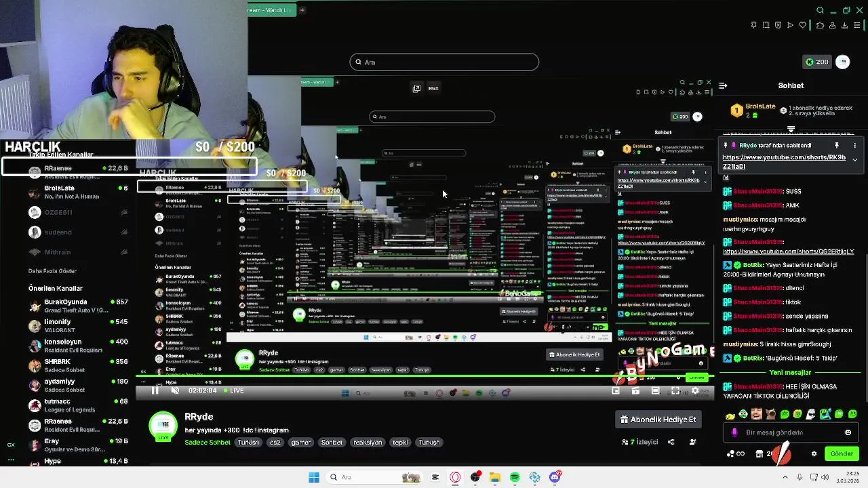
Task: Open the browser profile account icon
Action: point(833,25)
